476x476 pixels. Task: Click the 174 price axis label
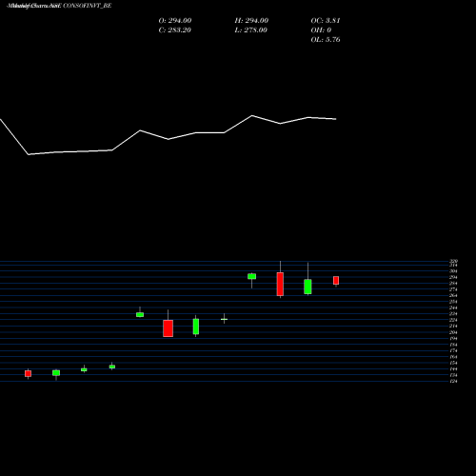453,350
